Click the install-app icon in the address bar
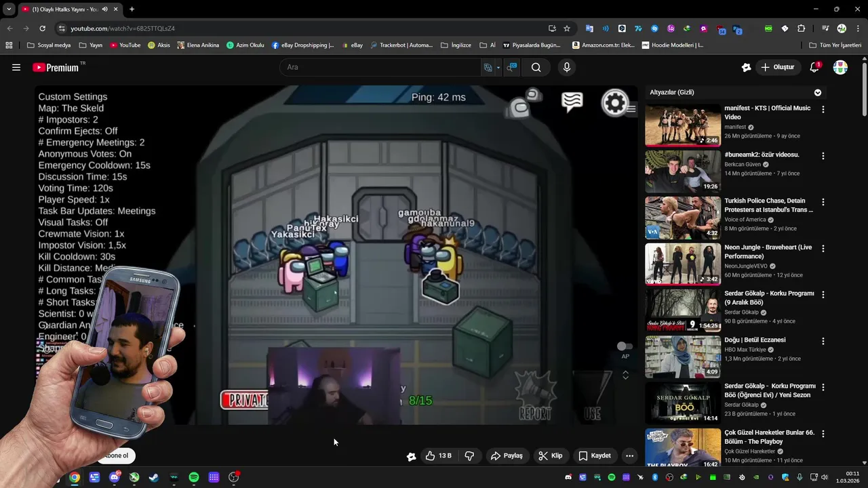Image resolution: width=868 pixels, height=488 pixels. click(552, 28)
